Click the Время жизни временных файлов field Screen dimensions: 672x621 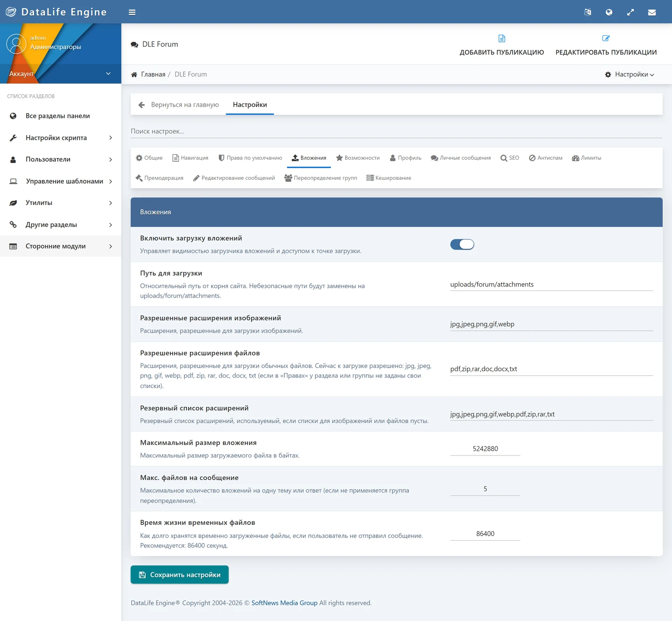tap(485, 534)
